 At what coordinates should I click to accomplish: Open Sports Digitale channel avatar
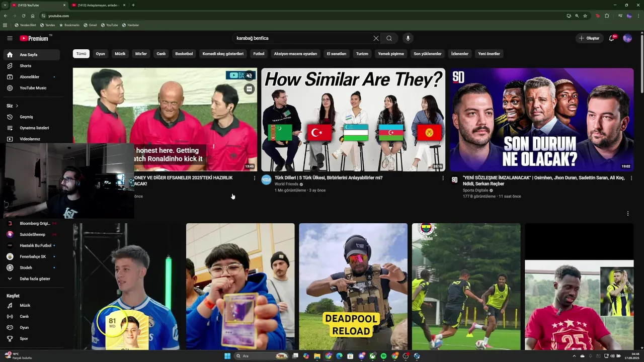point(455,180)
